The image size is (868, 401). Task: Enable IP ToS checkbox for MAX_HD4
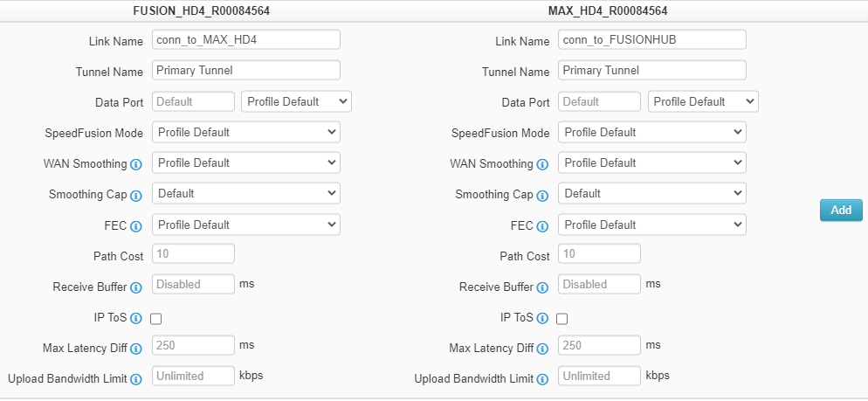coord(561,319)
